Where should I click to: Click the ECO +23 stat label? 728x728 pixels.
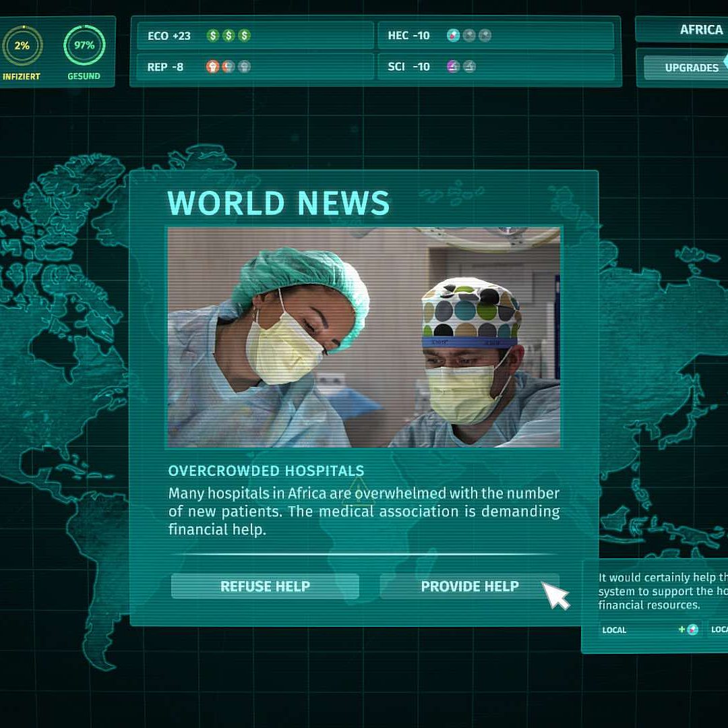click(169, 36)
